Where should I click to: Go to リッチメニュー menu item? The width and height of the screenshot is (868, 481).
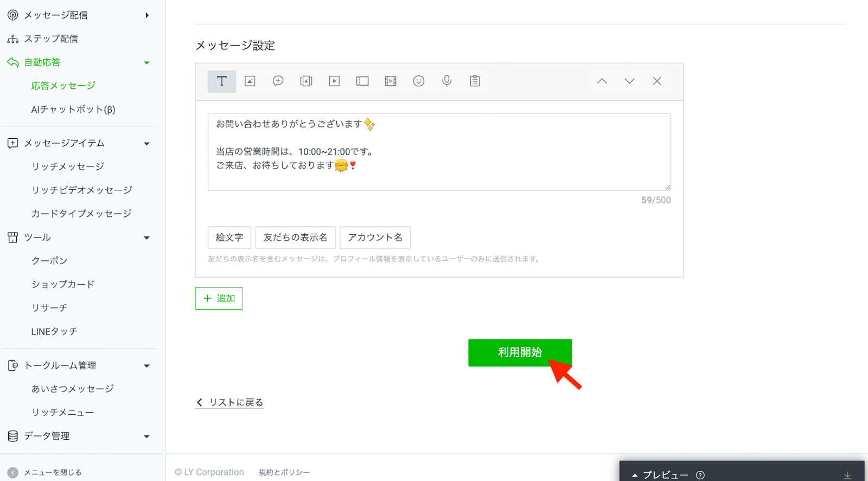63,413
